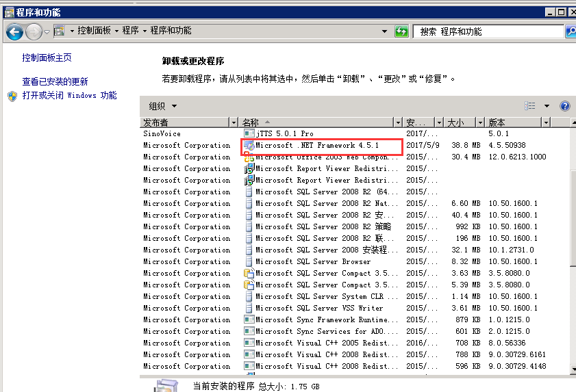Select the 596 KB Visual C++ 2008 icon
The height and width of the screenshot is (392, 576).
tap(249, 366)
